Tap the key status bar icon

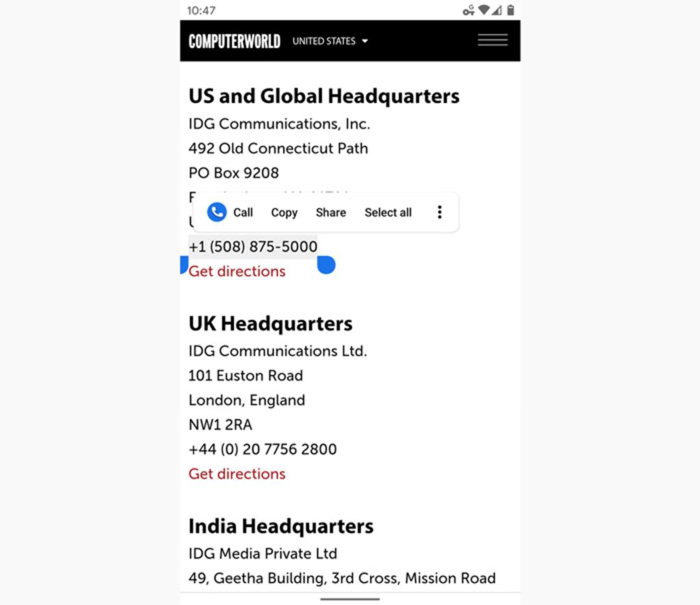pos(469,10)
